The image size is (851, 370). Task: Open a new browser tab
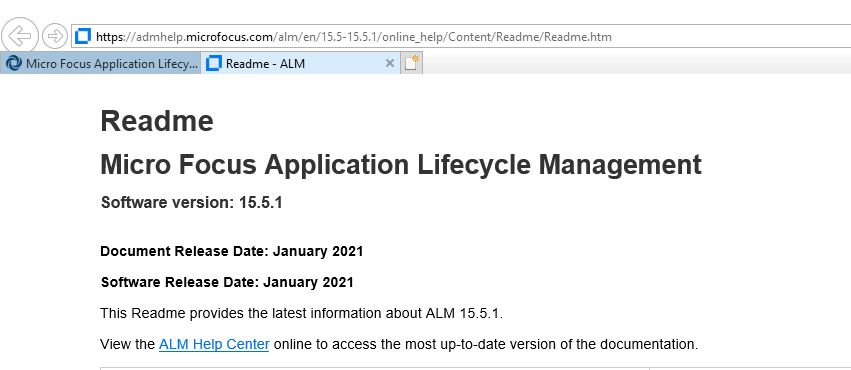(x=412, y=63)
